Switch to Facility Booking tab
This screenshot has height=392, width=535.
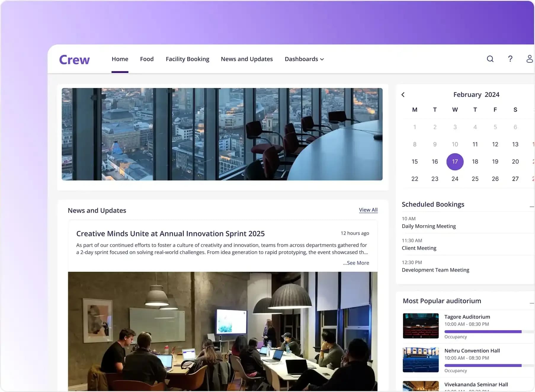point(188,59)
